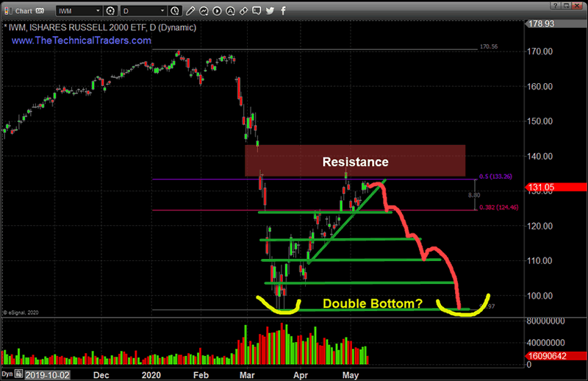Click the 80000000 volume axis label

pyautogui.click(x=545, y=321)
